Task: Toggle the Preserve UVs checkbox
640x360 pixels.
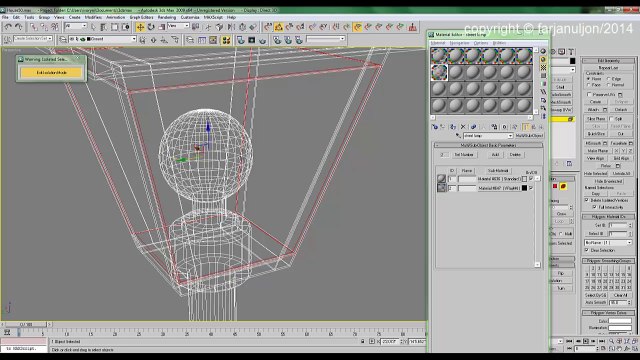Action: (589, 94)
